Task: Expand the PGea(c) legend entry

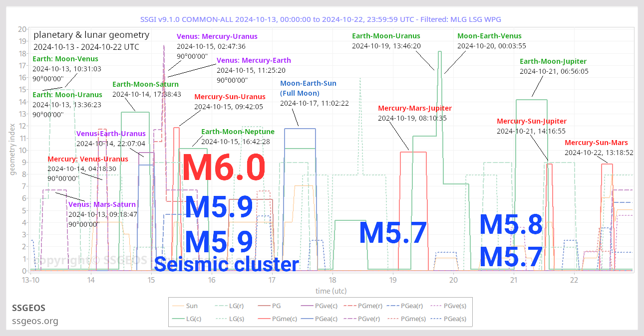Action: pos(307,319)
